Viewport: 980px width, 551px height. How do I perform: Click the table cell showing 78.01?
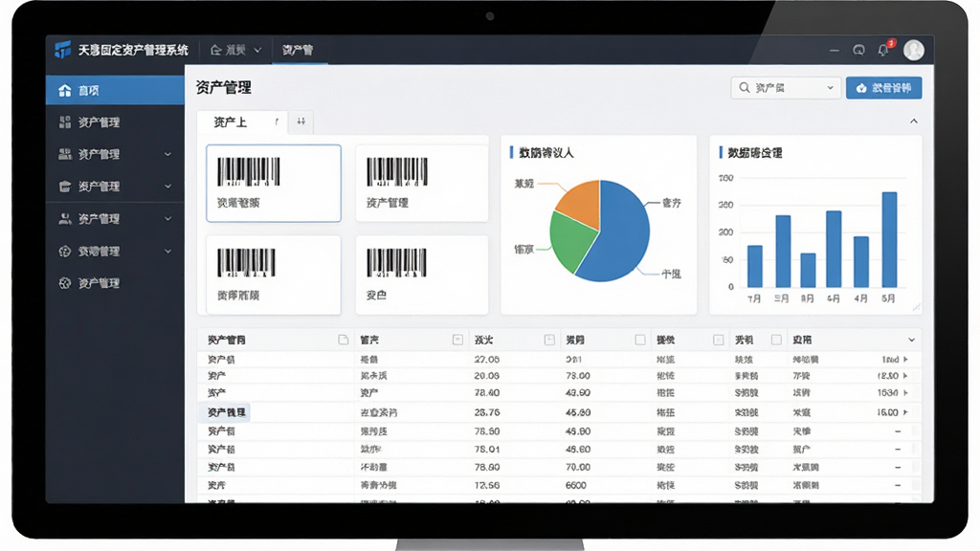(486, 450)
